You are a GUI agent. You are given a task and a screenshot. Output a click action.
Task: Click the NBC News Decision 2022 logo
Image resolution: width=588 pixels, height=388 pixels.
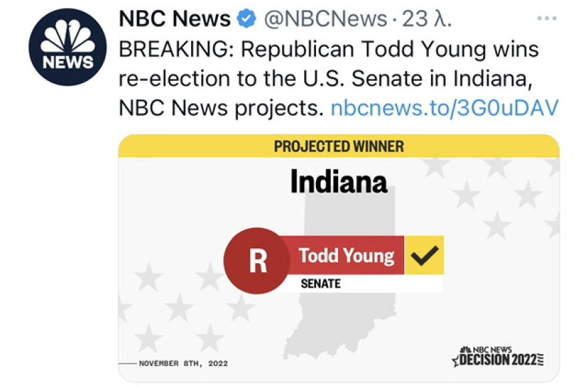[498, 357]
